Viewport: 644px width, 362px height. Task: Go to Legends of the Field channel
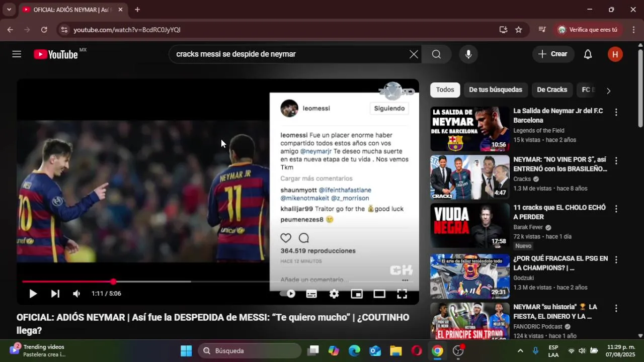click(538, 131)
